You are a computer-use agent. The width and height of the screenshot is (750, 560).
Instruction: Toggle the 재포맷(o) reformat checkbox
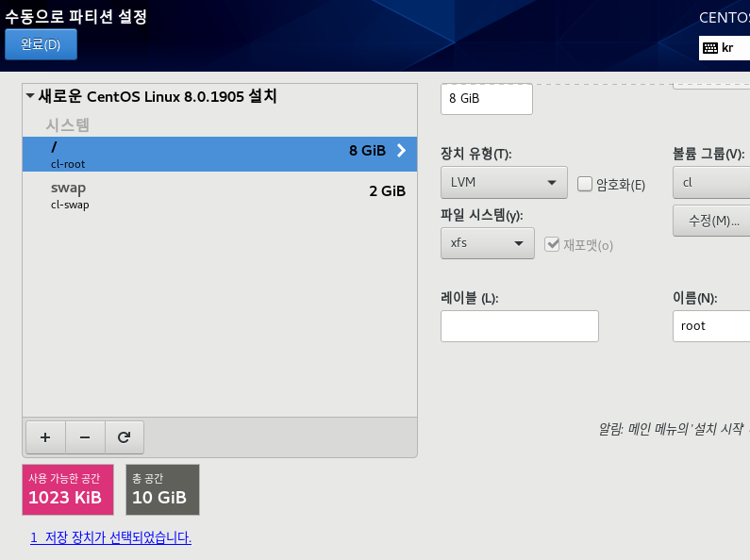[552, 244]
